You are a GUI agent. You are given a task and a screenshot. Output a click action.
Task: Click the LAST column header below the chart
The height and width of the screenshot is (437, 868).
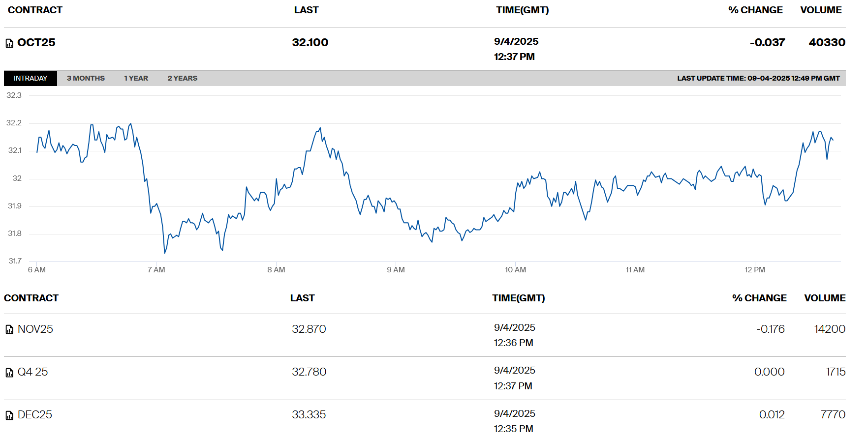tap(302, 298)
